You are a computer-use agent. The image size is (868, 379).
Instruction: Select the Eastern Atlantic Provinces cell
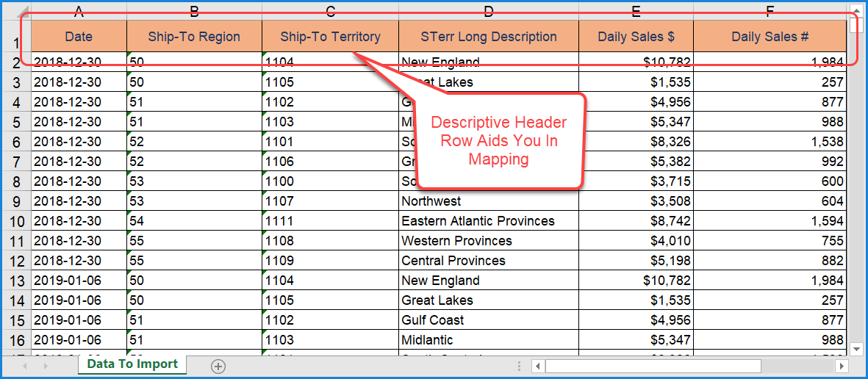coord(488,221)
